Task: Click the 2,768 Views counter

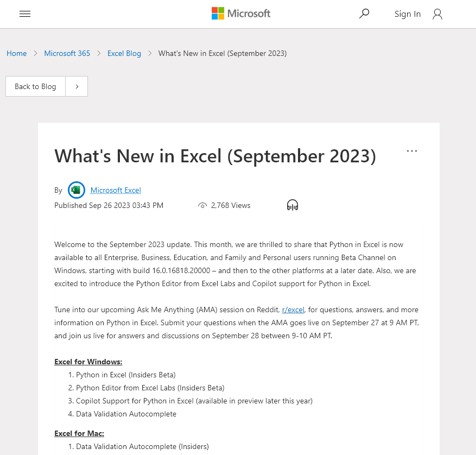Action: coord(231,205)
